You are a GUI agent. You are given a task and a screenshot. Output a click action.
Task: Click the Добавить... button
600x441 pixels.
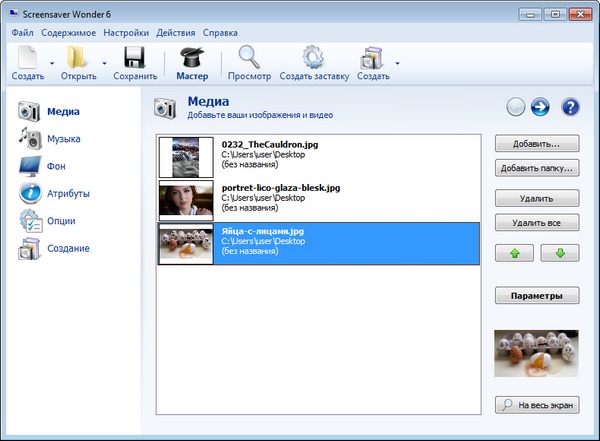tap(537, 144)
